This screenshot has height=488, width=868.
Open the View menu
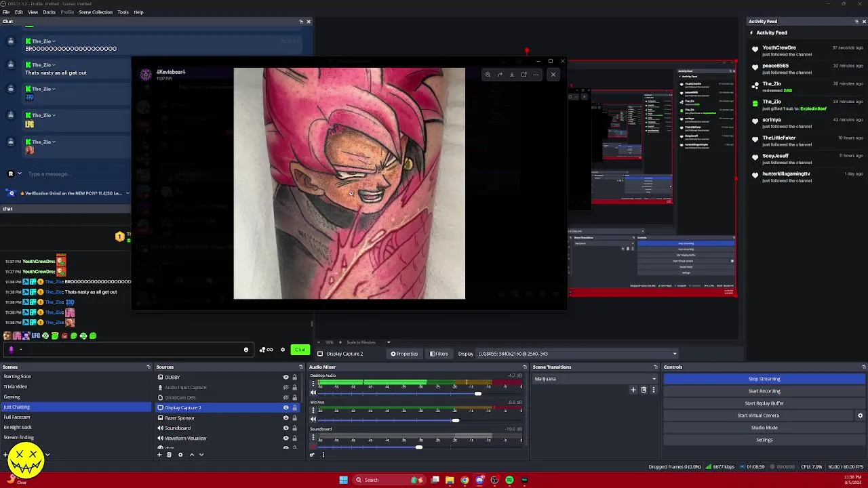[33, 12]
